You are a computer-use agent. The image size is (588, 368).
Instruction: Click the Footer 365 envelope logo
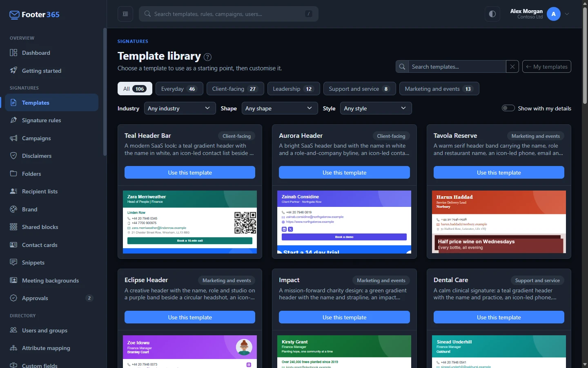click(x=14, y=15)
